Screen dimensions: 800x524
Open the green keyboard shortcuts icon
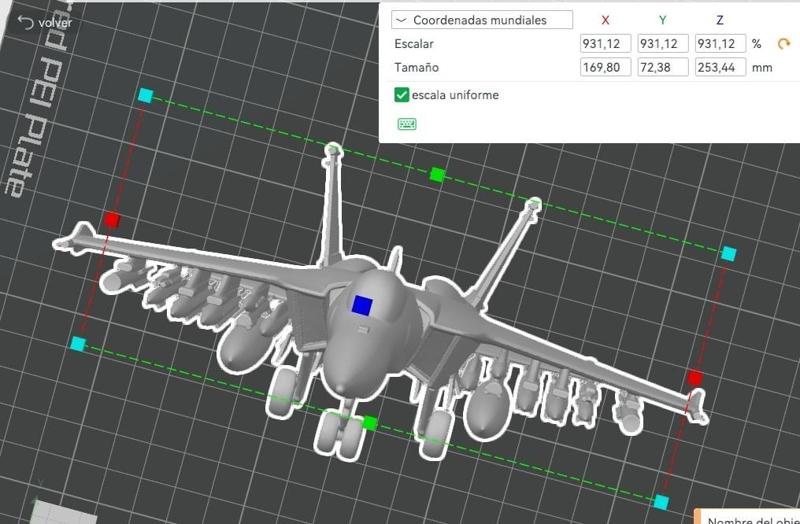[x=407, y=124]
